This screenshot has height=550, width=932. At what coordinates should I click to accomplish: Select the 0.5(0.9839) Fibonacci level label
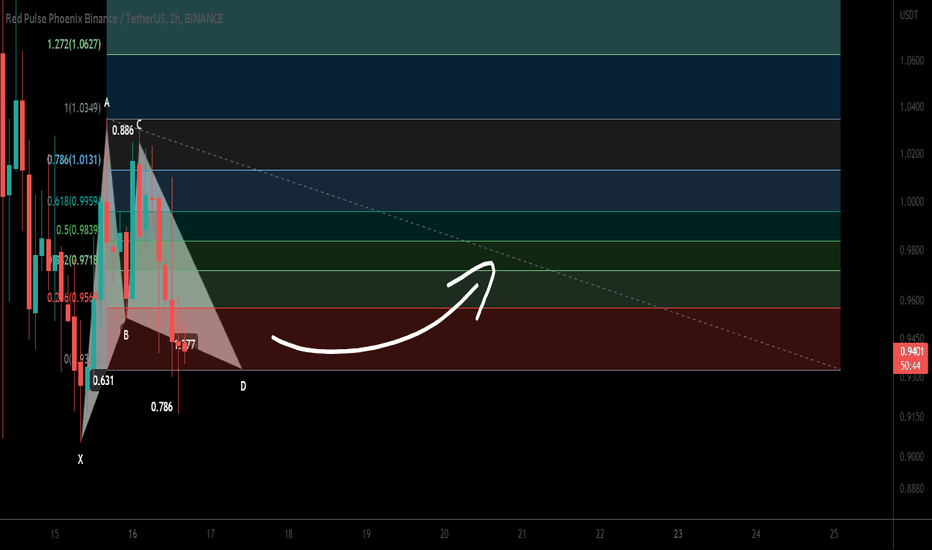click(77, 230)
